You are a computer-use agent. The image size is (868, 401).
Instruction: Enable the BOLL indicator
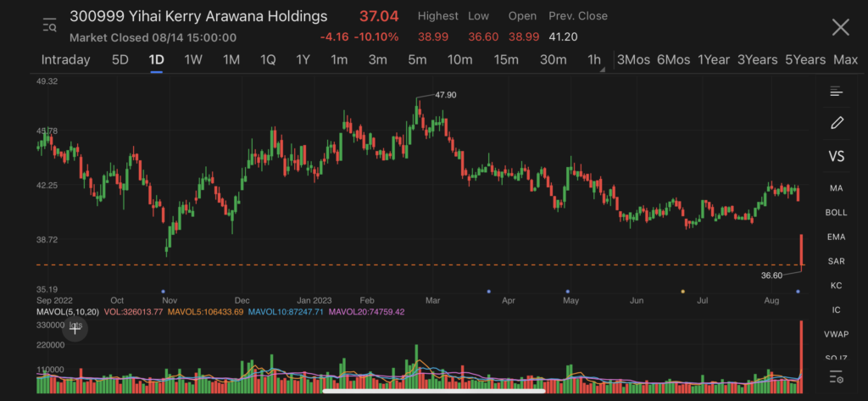coord(837,213)
